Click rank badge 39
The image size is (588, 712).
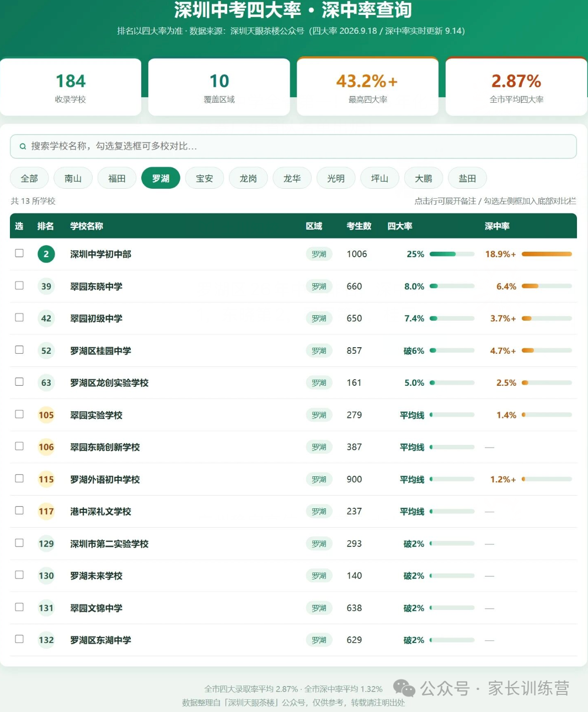point(46,286)
